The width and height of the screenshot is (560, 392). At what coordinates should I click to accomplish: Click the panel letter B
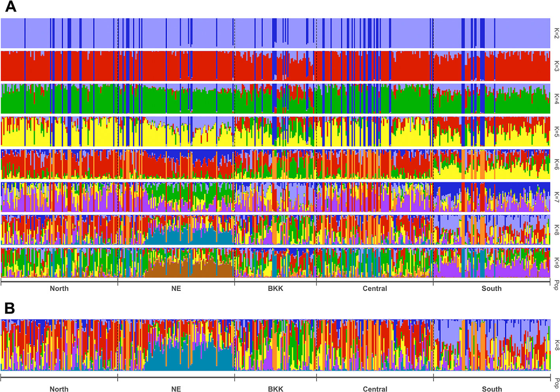9,308
